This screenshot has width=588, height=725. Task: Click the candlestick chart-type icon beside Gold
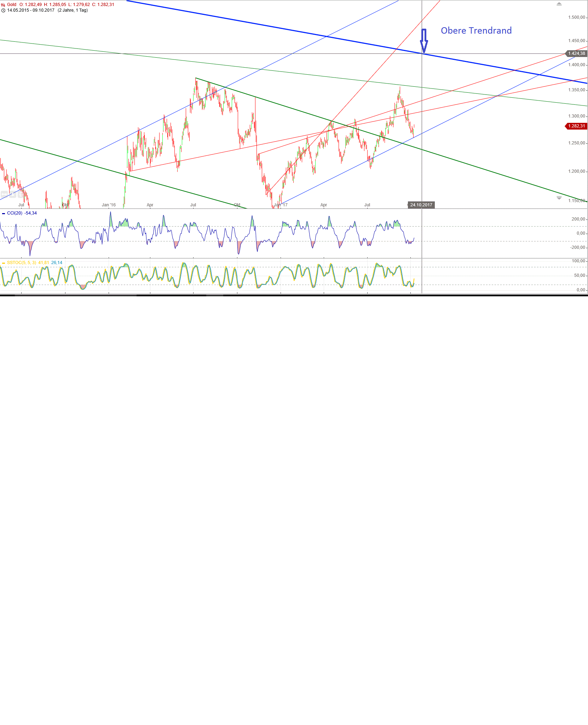3,5
